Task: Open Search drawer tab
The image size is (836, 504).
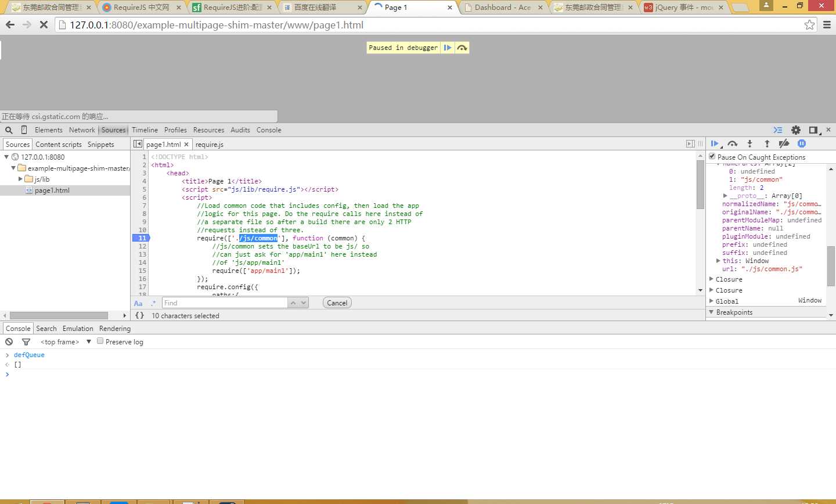Action: [x=46, y=329]
